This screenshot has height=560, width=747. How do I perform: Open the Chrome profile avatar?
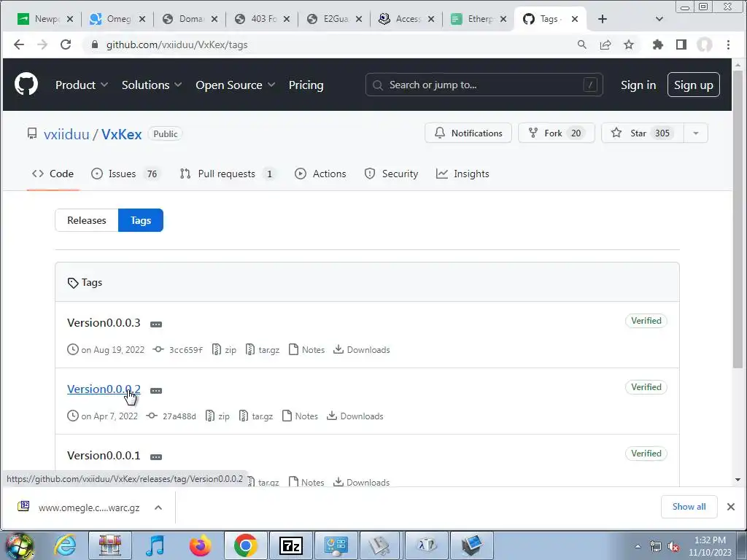point(705,44)
